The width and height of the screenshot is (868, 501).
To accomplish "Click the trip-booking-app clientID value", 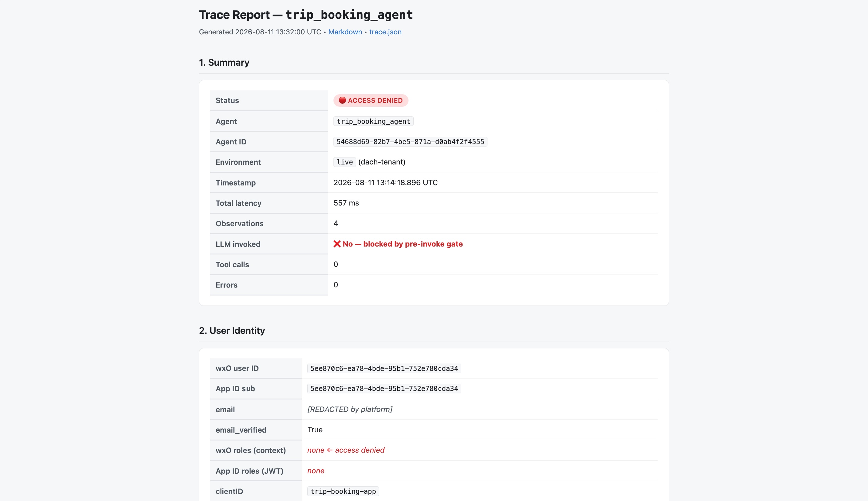I will point(343,491).
